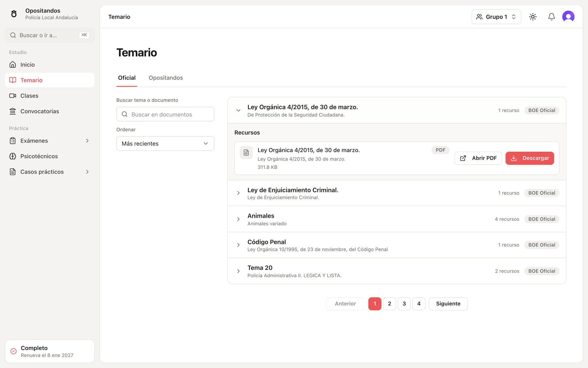Click the Convocatorias building icon
The image size is (588, 368).
point(13,111)
